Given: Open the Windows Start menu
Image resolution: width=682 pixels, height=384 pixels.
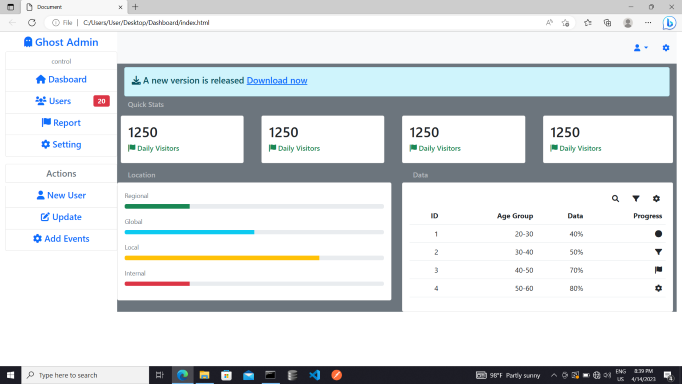Looking at the screenshot, I should (x=10, y=375).
